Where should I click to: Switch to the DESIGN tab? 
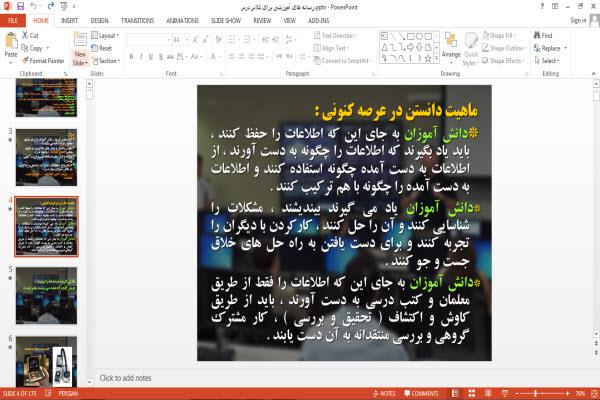click(99, 21)
